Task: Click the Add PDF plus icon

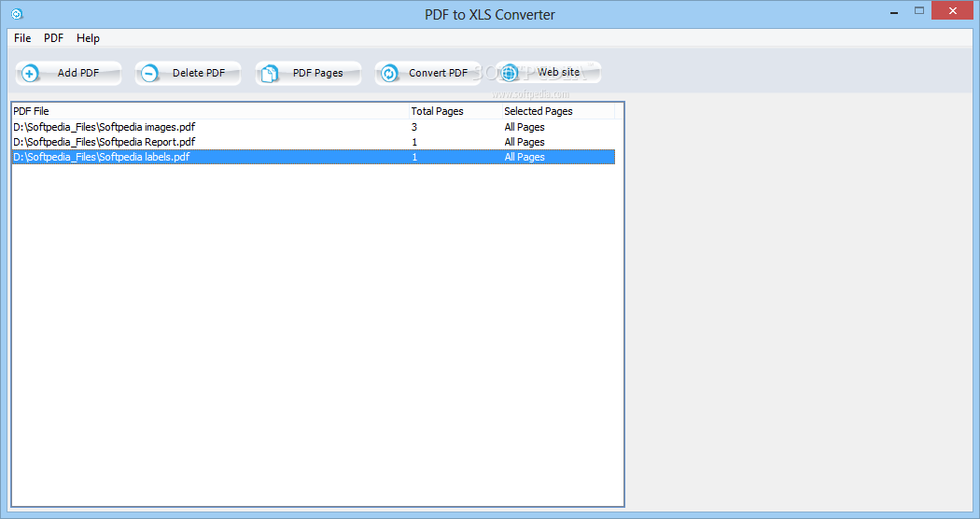Action: [x=29, y=73]
